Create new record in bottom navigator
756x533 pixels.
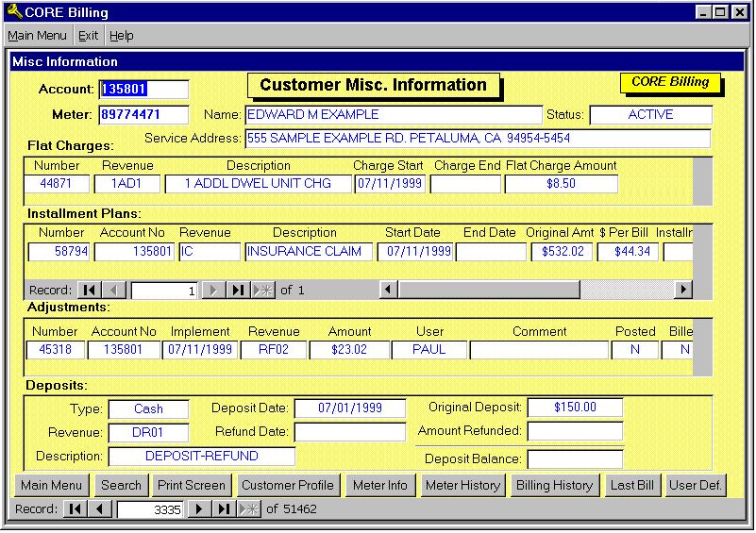coord(249,508)
